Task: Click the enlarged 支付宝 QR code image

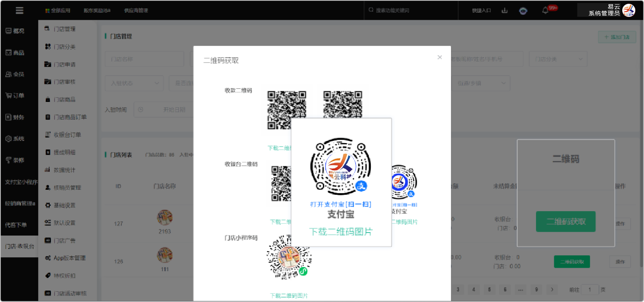Action: coord(341,166)
